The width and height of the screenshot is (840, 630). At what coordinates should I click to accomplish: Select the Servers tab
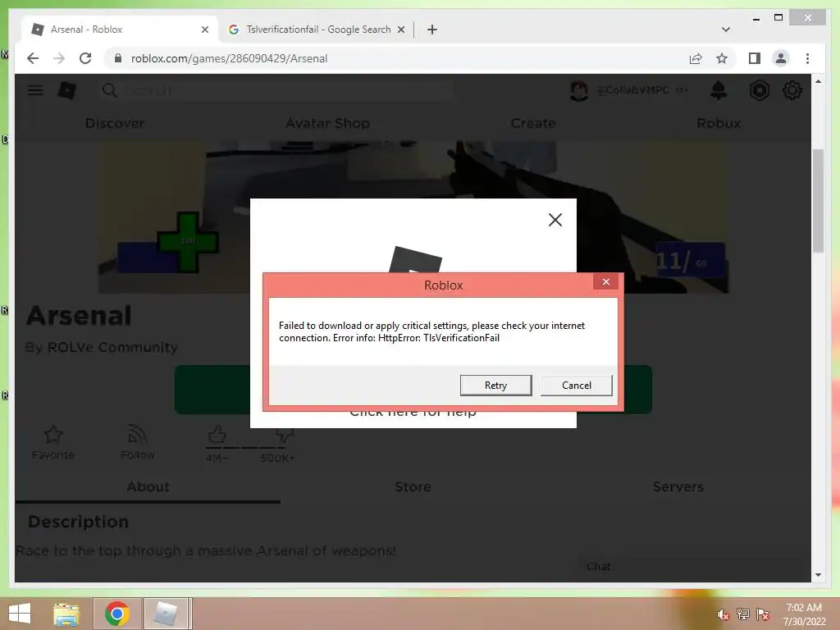(678, 486)
